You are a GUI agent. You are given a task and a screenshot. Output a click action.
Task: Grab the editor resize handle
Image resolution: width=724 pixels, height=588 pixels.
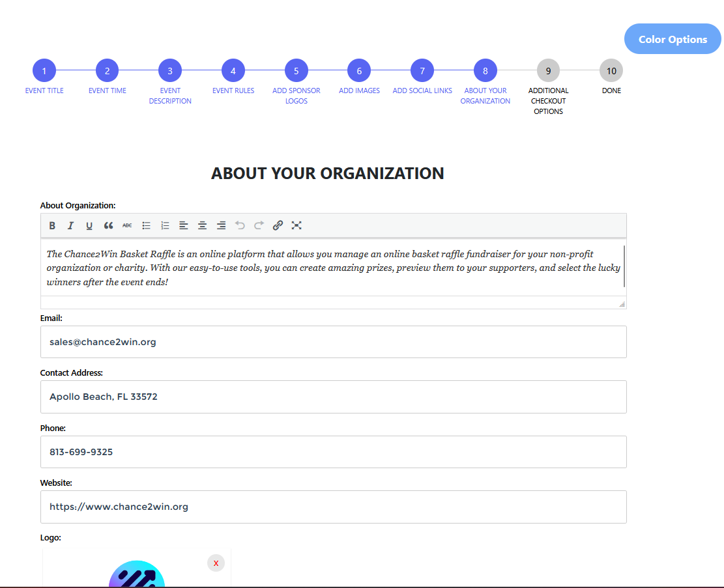(x=622, y=304)
